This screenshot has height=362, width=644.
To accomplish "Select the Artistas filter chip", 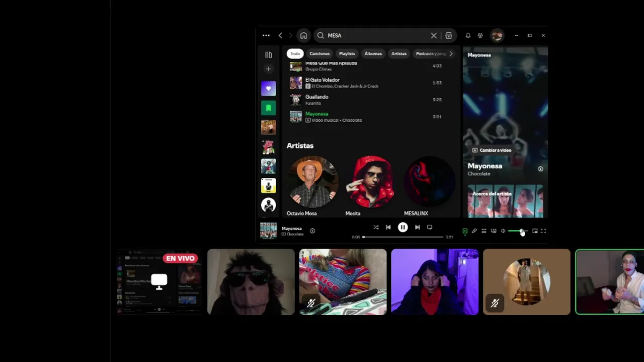I will [x=399, y=54].
